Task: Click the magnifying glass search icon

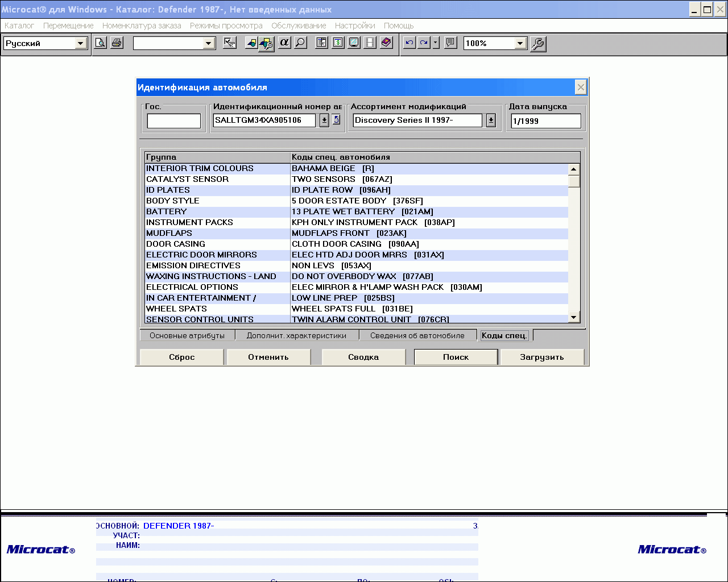Action: click(x=300, y=43)
